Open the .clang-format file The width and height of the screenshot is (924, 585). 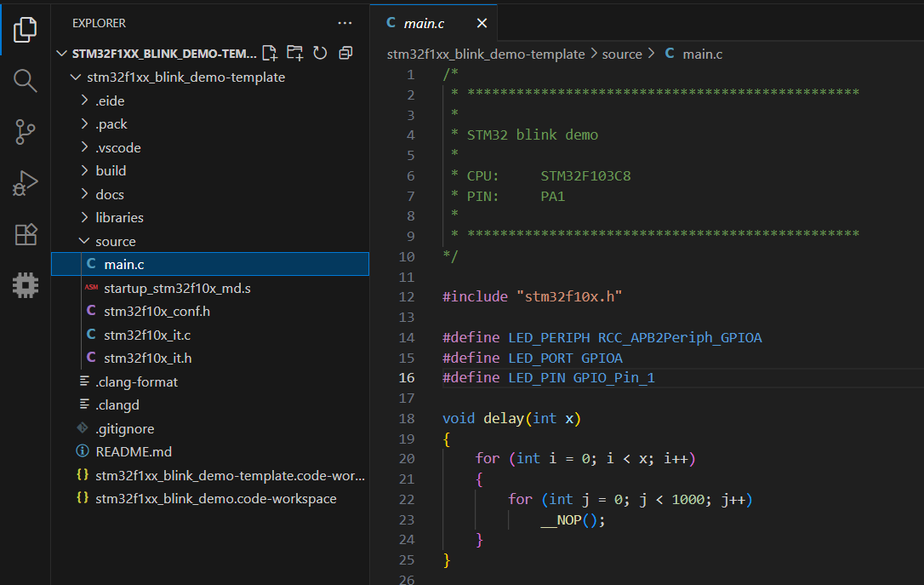(x=210, y=381)
